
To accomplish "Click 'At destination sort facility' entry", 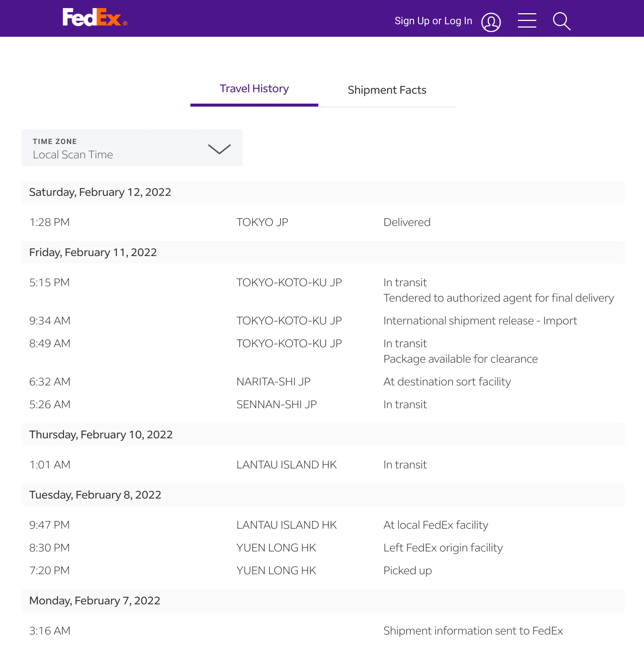I will (x=447, y=382).
